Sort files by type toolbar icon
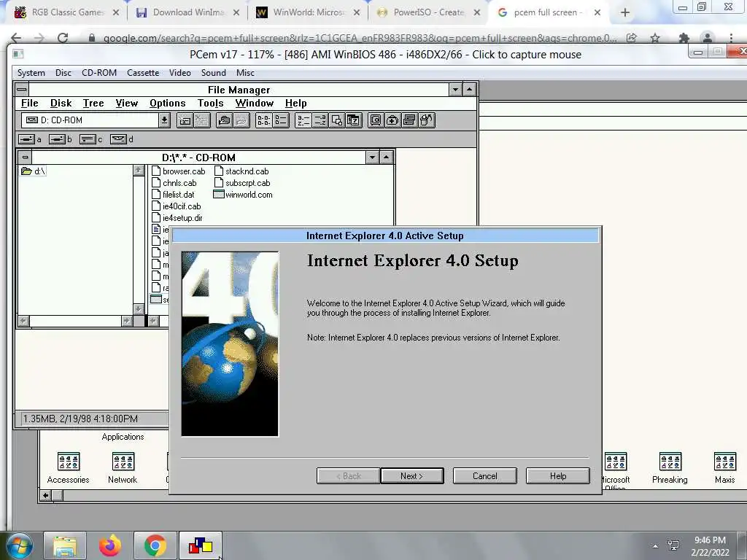 click(320, 120)
